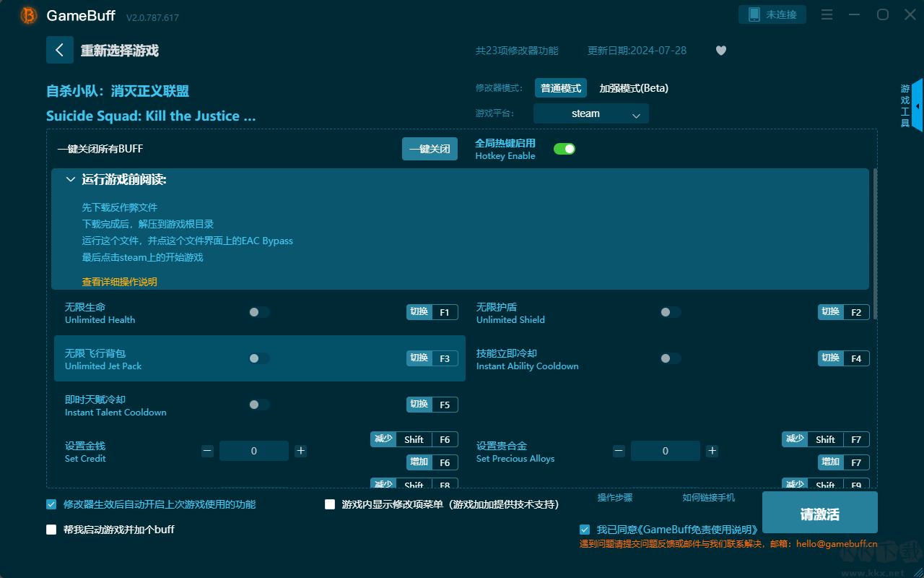
Task: Click the F3 hotkey for Unlimited Jet Pack
Action: (432, 358)
